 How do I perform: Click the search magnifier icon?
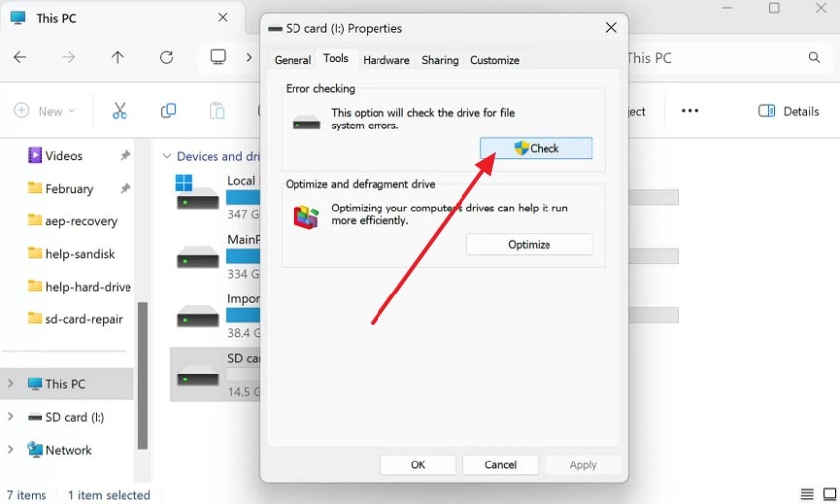[814, 57]
